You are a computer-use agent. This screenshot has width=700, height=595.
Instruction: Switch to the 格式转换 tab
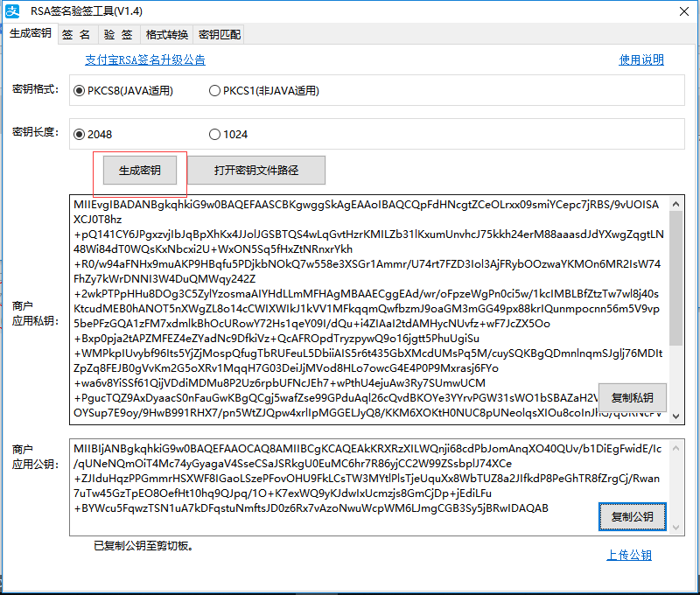[x=167, y=34]
